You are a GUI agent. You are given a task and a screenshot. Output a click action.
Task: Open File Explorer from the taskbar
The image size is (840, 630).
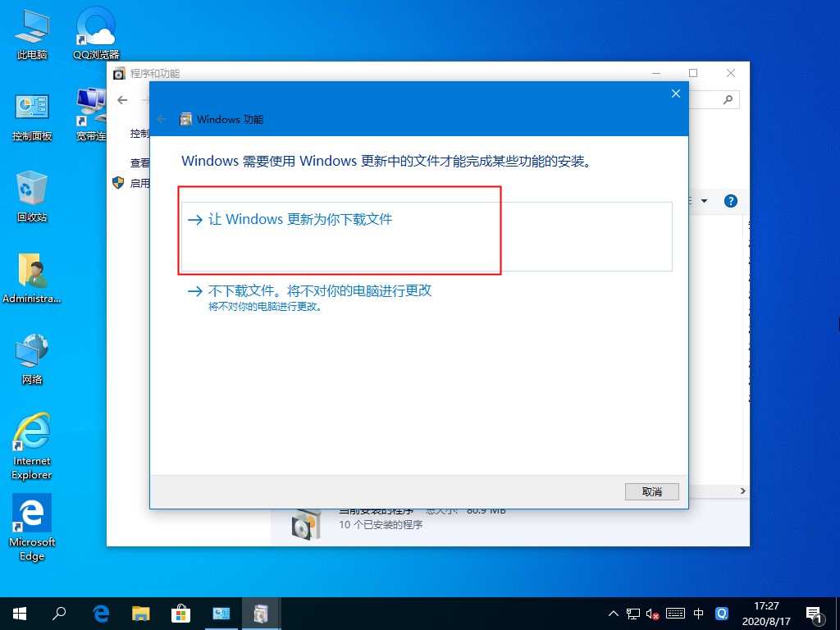tap(141, 614)
